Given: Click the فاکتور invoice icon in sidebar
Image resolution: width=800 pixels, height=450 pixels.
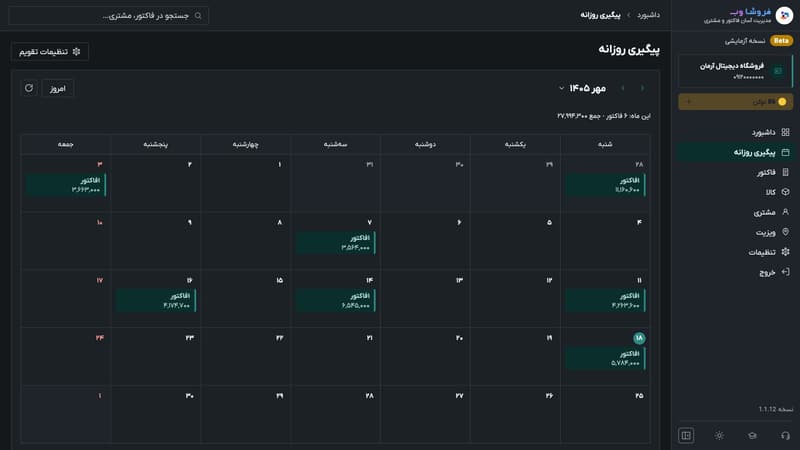Looking at the screenshot, I should tap(785, 172).
